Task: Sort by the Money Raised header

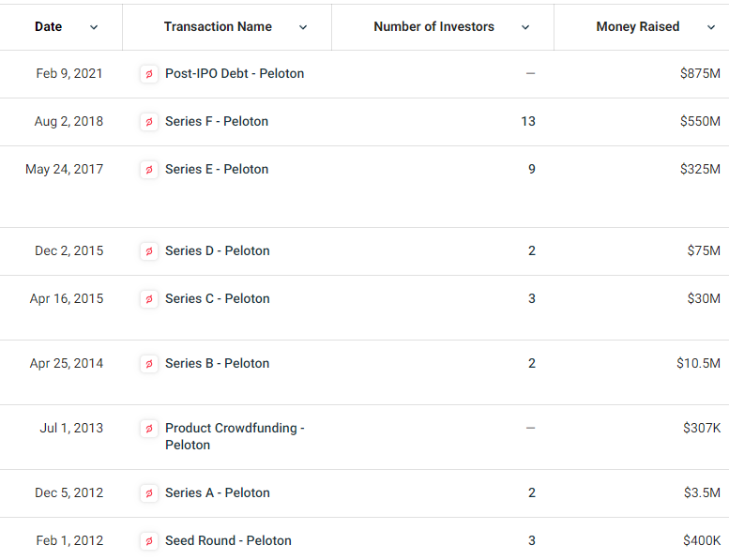Action: [638, 26]
